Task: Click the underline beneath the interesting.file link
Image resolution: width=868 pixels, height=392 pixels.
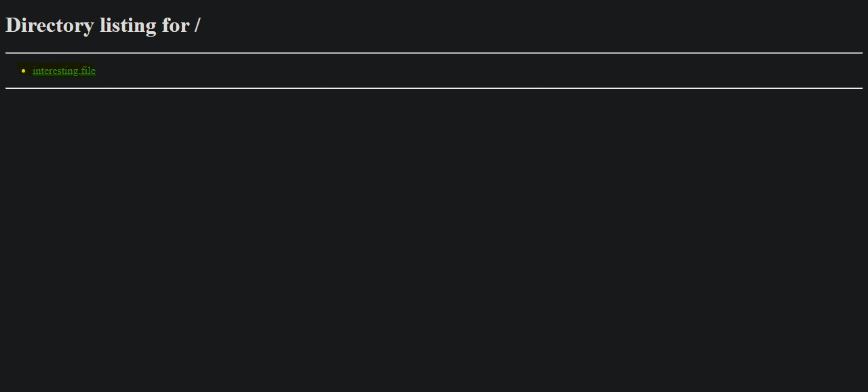Action: click(64, 75)
